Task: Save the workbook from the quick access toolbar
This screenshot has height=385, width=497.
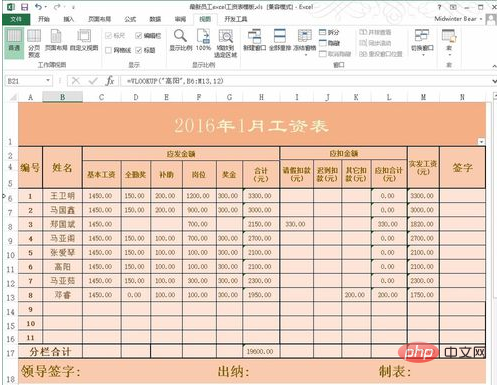Action: click(24, 7)
